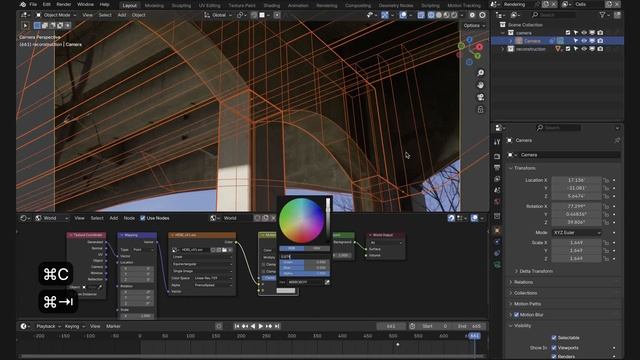Click the zoom view magnifier icon in the viewport

click(x=480, y=73)
